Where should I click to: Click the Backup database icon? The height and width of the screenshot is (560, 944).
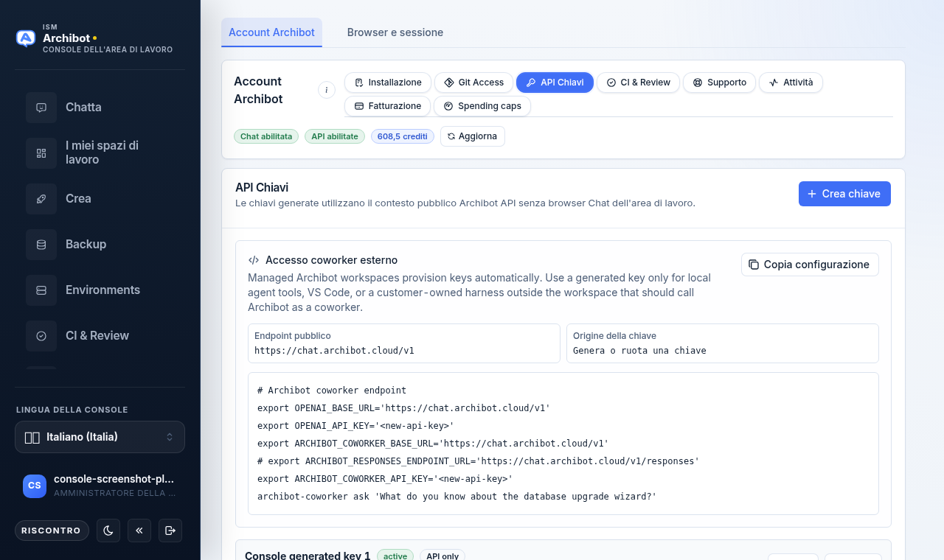(41, 244)
